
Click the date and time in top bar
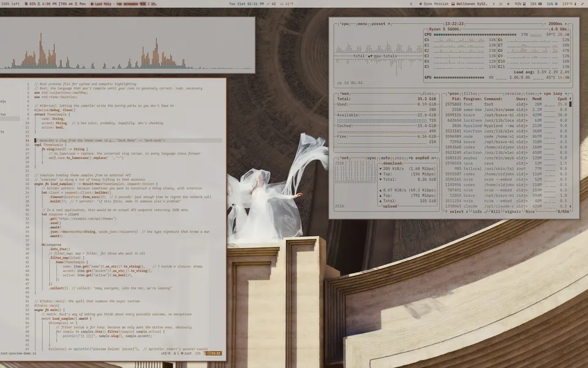click(246, 4)
